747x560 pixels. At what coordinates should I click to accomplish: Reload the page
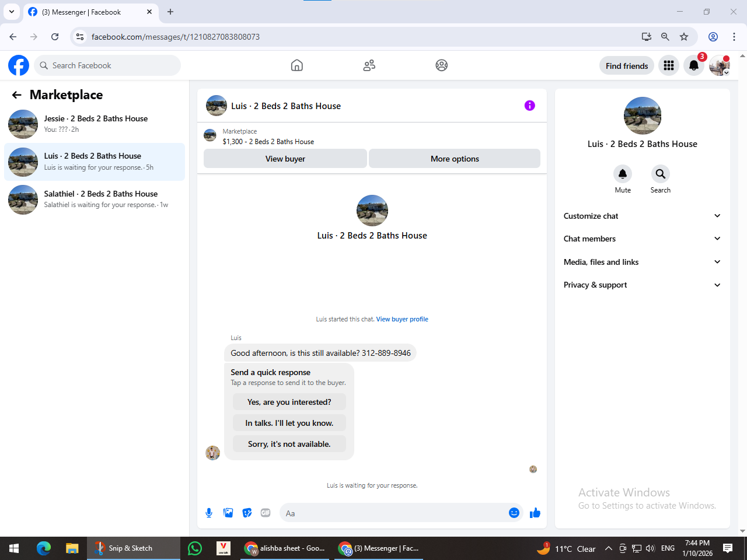(x=55, y=37)
